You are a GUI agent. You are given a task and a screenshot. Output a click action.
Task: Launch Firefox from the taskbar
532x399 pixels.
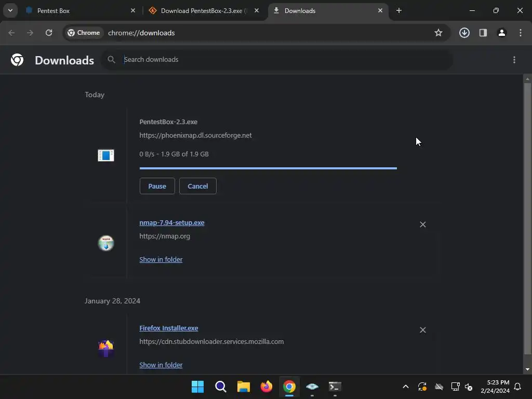[x=267, y=387]
